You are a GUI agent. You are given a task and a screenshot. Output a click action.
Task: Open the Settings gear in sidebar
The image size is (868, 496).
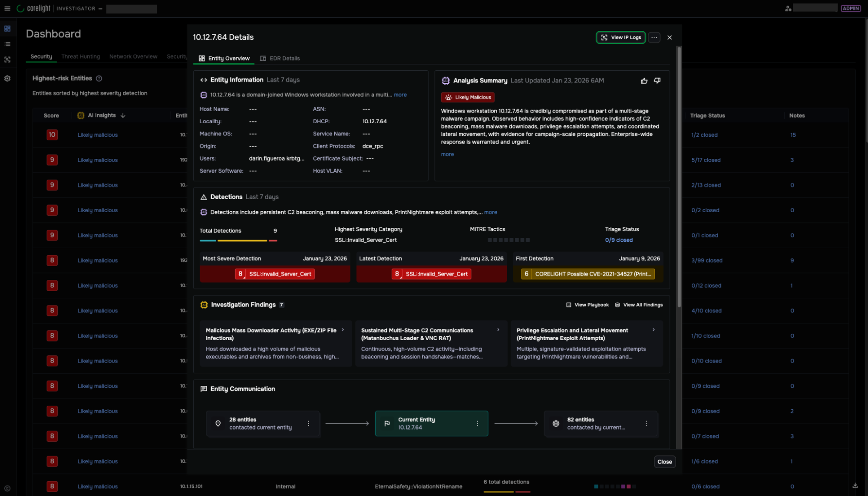point(7,79)
